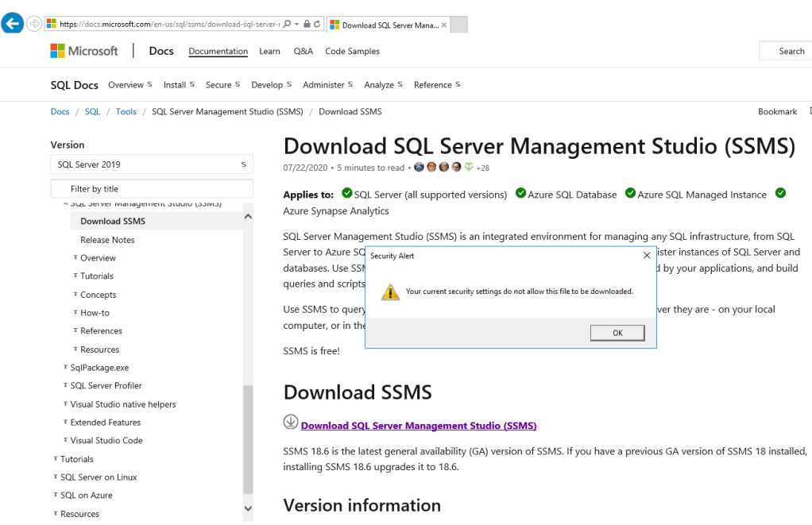The image size is (812, 525).
Task: Click the search magnifier in address bar
Action: tap(286, 25)
